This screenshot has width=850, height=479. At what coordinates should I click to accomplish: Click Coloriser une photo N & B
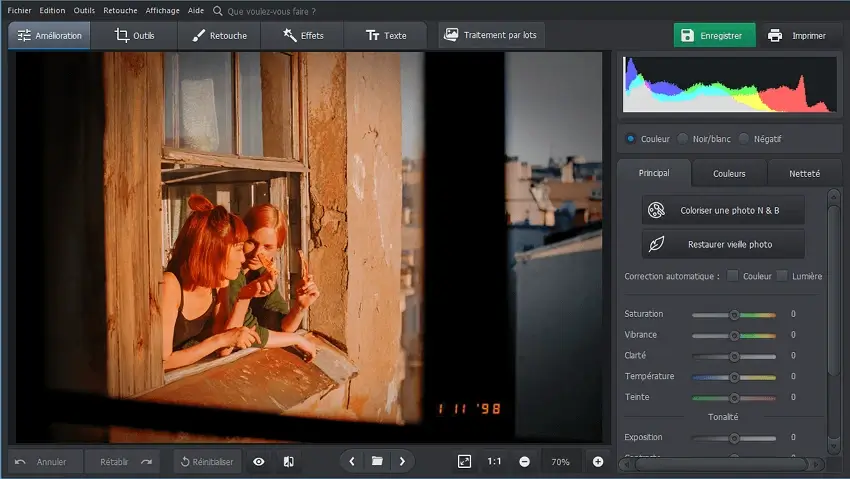coord(723,210)
